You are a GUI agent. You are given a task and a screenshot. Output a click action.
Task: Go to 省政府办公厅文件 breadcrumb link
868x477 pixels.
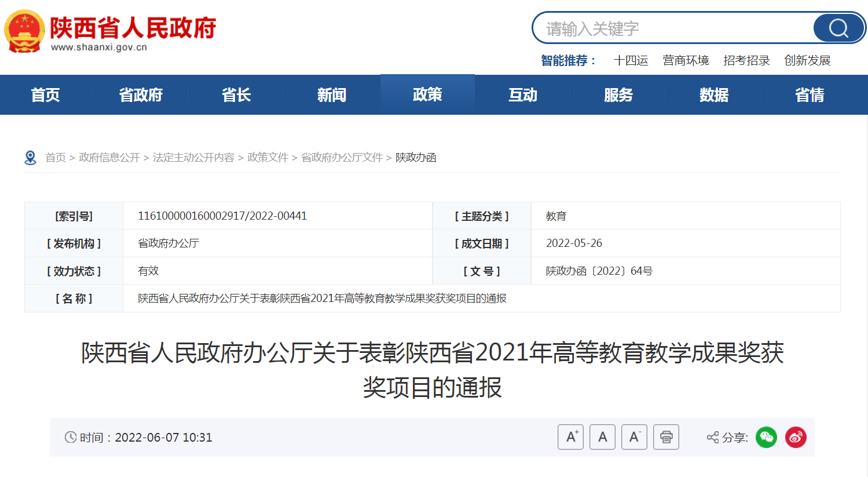pos(342,158)
